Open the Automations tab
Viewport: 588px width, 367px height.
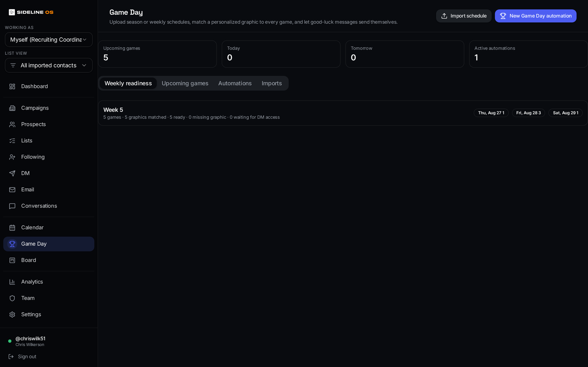click(x=235, y=83)
